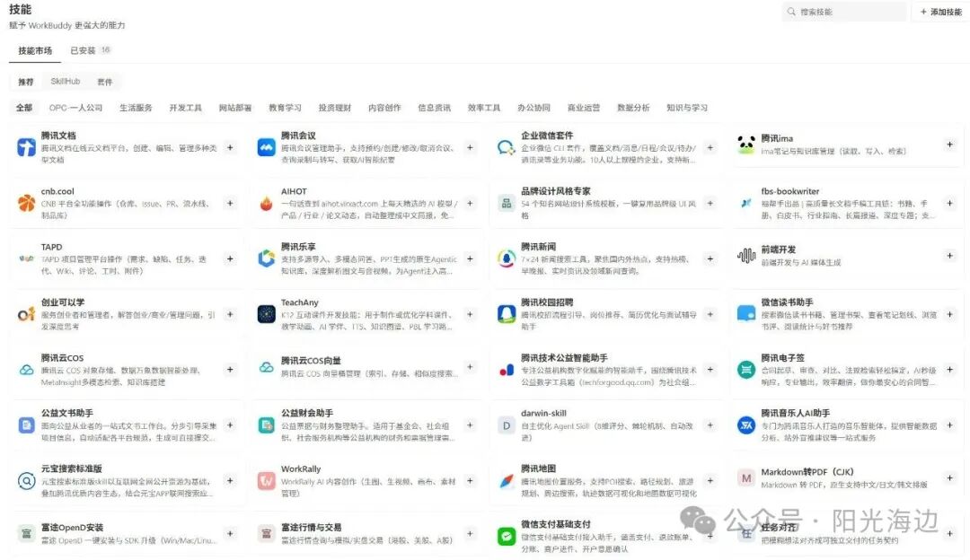This screenshot has width=970, height=560.
Task: Open the darwin-skill D icon
Action: click(x=506, y=425)
